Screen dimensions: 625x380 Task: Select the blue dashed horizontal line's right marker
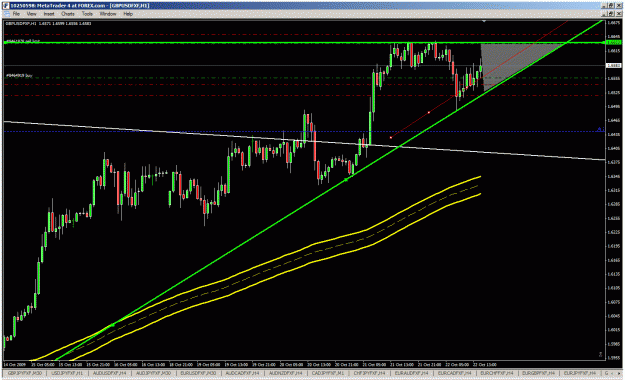pyautogui.click(x=599, y=129)
